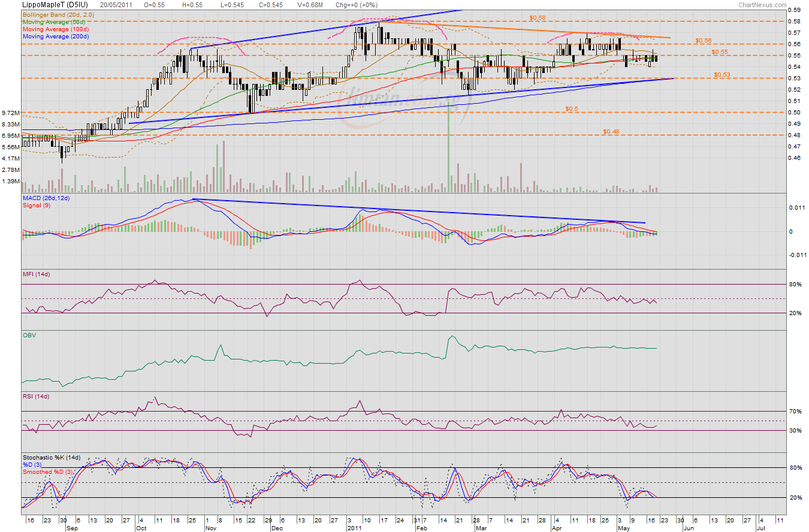Image resolution: width=809 pixels, height=532 pixels.
Task: Select the Stochastic %K (14d) label
Action: (52, 458)
